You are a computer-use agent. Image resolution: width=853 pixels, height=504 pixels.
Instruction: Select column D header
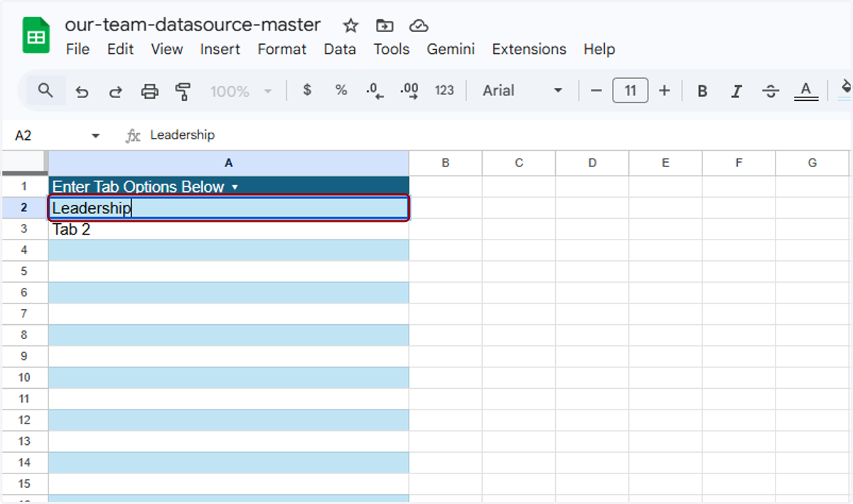[x=593, y=163]
